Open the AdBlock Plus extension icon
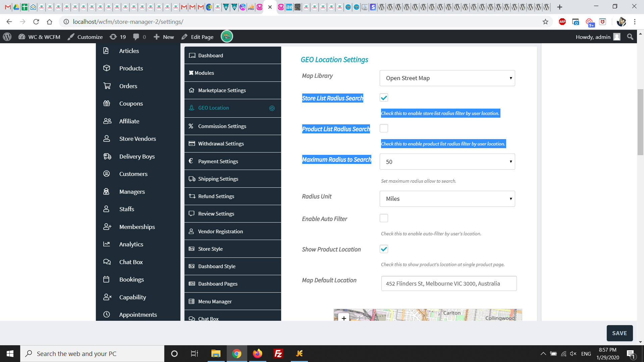Image resolution: width=644 pixels, height=362 pixels. coord(562,22)
